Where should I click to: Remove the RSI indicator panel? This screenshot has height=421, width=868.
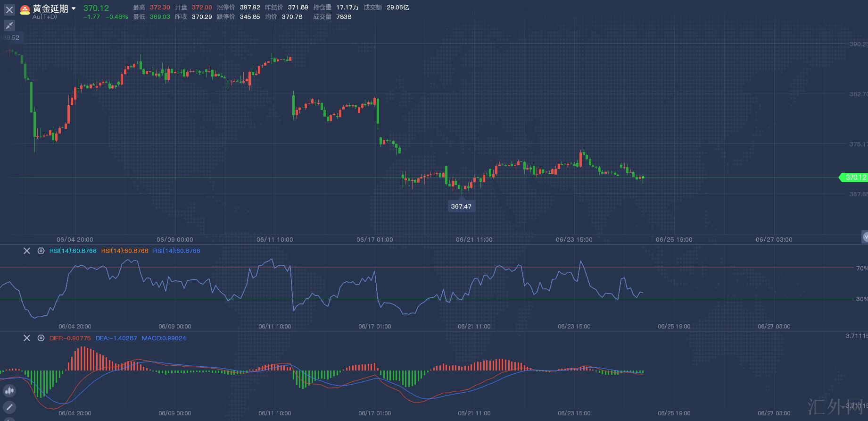(27, 251)
